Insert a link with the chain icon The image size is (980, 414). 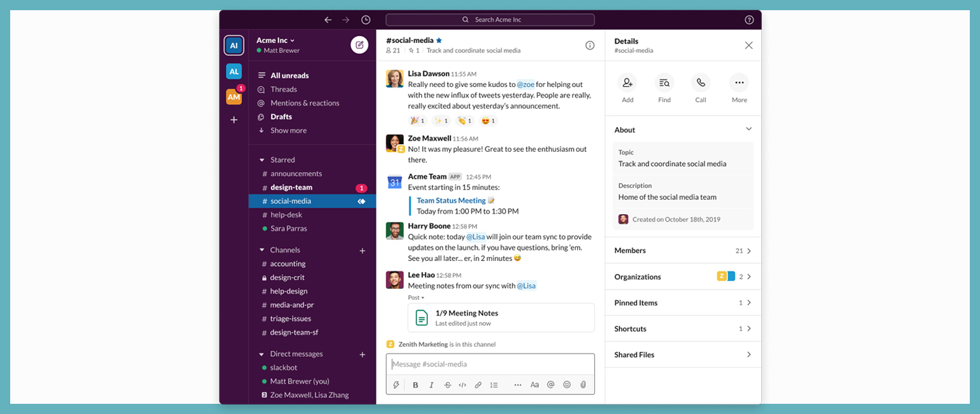478,385
